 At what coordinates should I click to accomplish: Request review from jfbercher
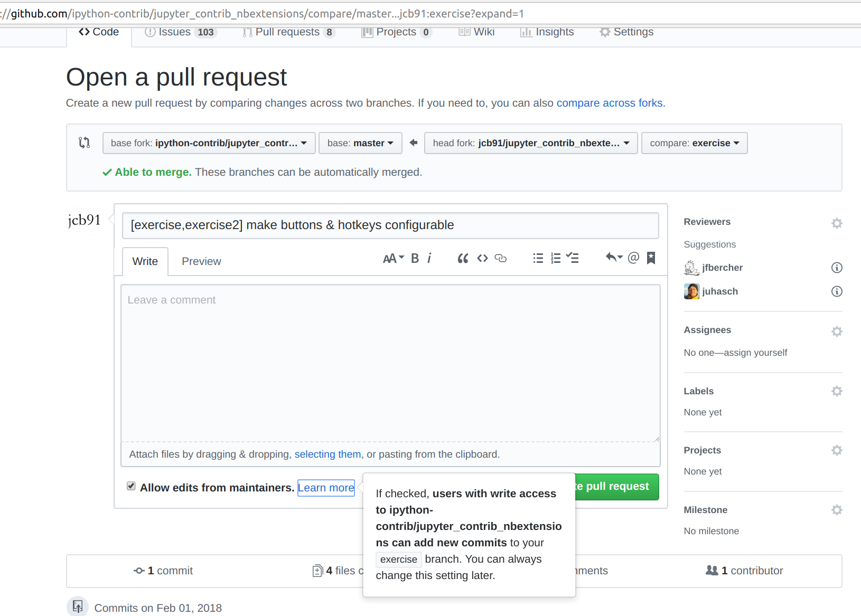pyautogui.click(x=722, y=268)
